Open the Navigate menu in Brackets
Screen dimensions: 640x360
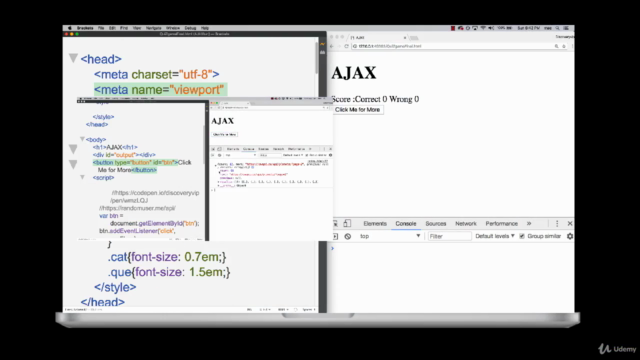(x=153, y=28)
